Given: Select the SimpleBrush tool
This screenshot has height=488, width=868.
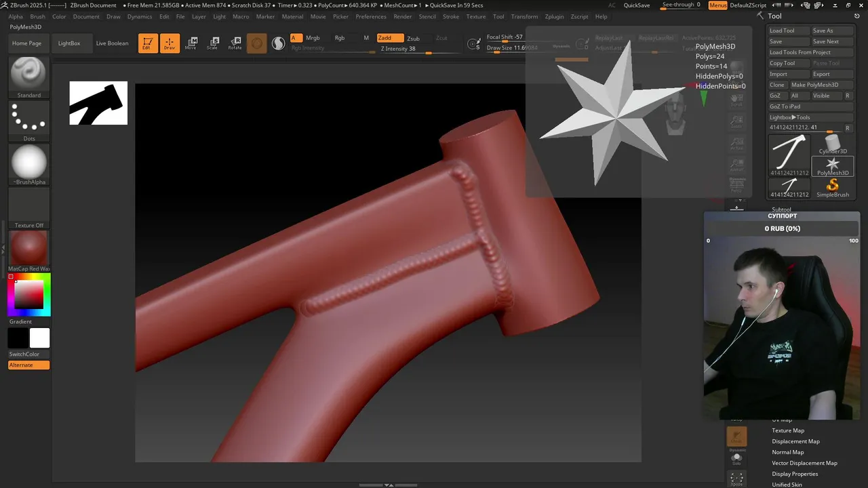Looking at the screenshot, I should pyautogui.click(x=833, y=188).
